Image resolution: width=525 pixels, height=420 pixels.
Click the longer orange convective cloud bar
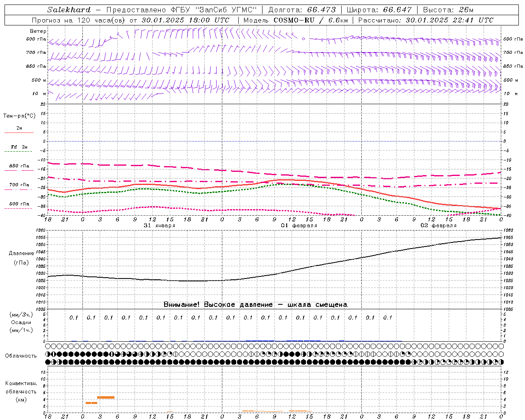tap(106, 397)
